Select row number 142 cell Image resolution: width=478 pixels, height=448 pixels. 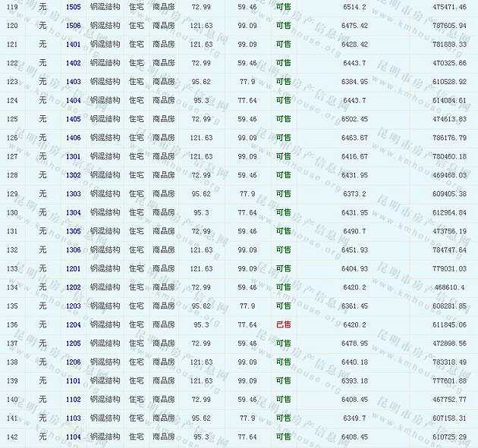pos(12,437)
